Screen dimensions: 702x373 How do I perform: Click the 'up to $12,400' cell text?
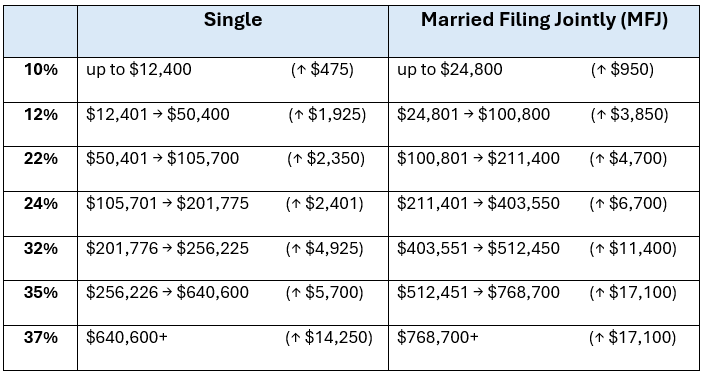(139, 70)
